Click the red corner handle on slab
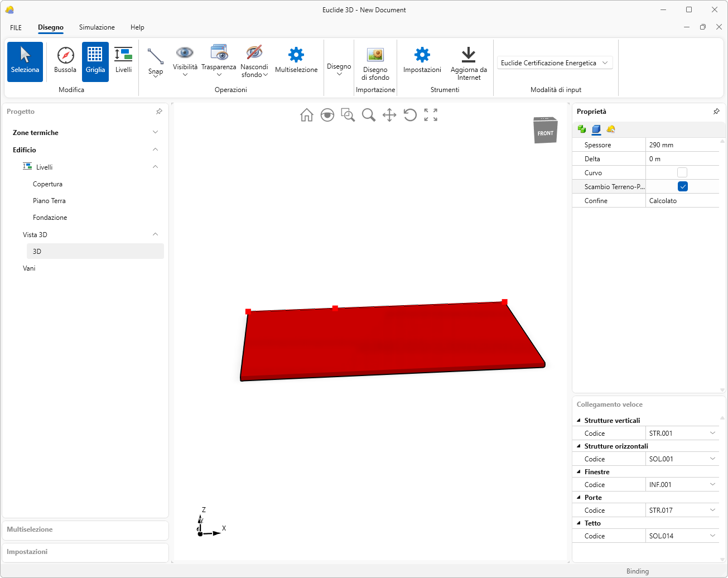This screenshot has height=578, width=728. [x=248, y=311]
